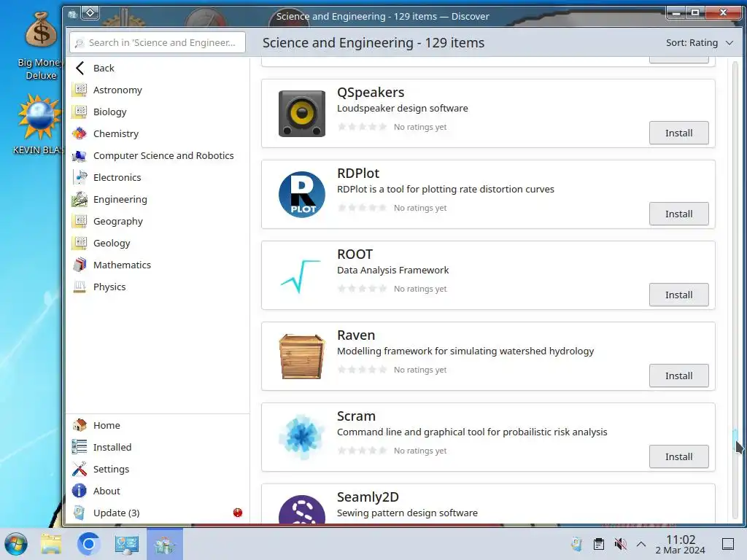Screen dimensions: 747x560
Task: Launch the blue browser taskbar icon
Action: (88, 544)
